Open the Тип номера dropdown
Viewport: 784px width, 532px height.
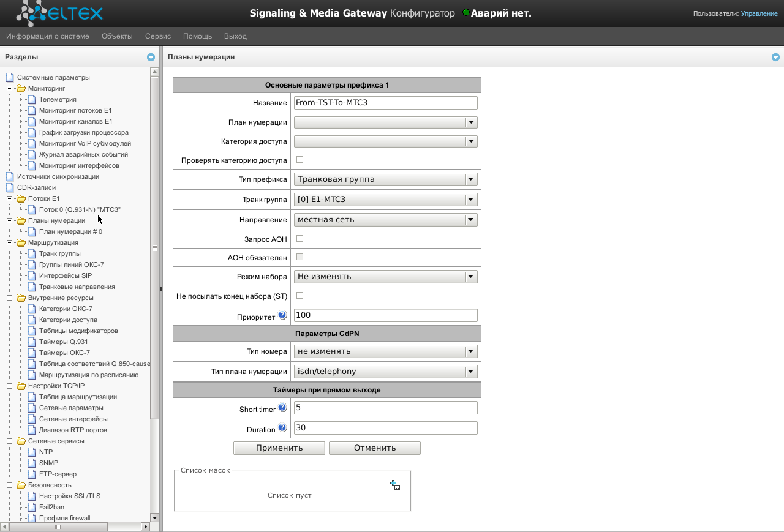pyautogui.click(x=386, y=351)
